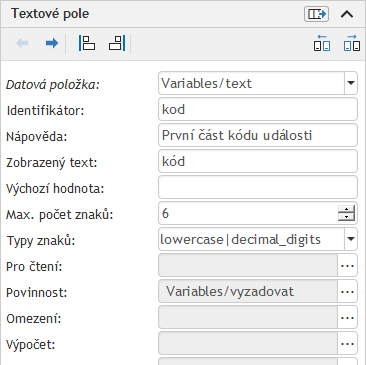Click the move-to-left-device icon
The height and width of the screenshot is (365, 366).
(x=322, y=43)
